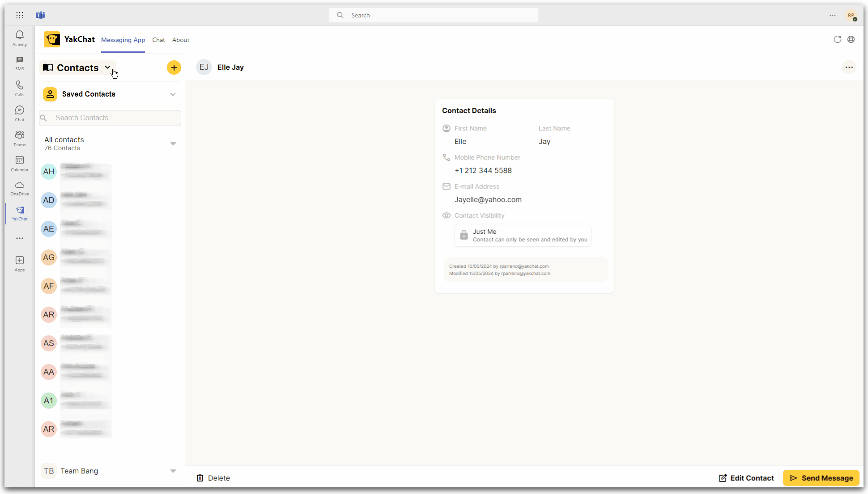
Task: Select the Team Bang group row
Action: (x=110, y=471)
